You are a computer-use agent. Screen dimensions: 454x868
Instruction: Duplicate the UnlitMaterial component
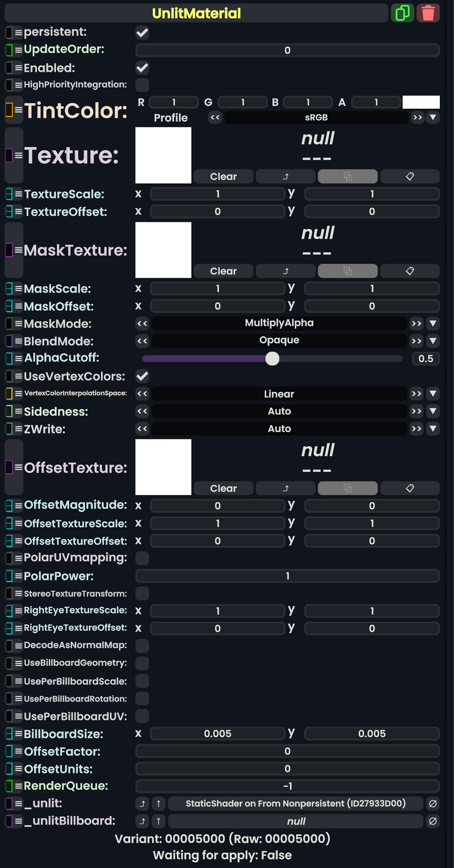coord(403,12)
